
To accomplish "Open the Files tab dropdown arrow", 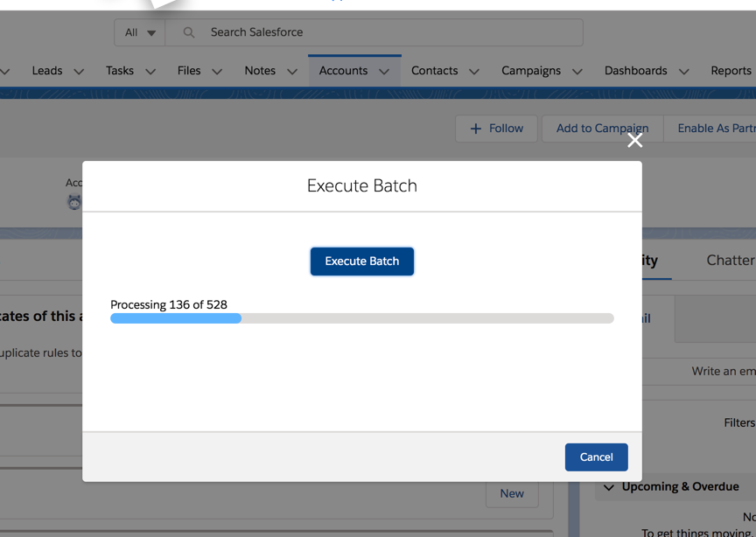I will pos(217,70).
